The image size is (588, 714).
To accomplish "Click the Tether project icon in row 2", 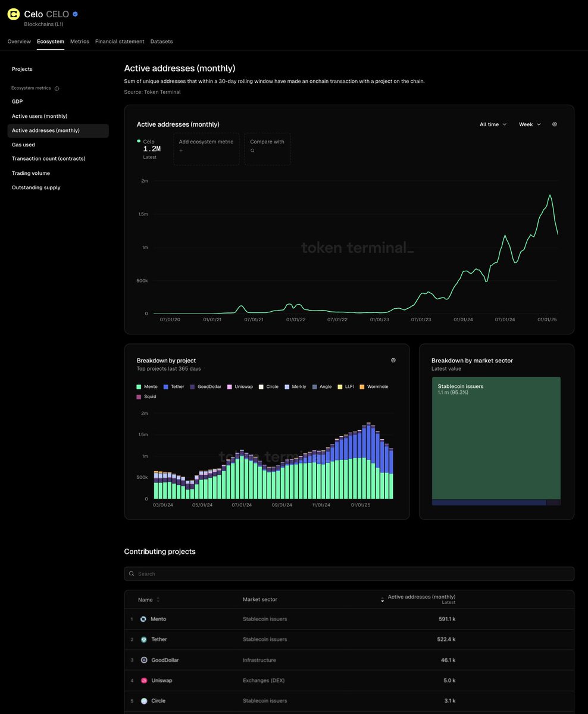I will [x=143, y=639].
